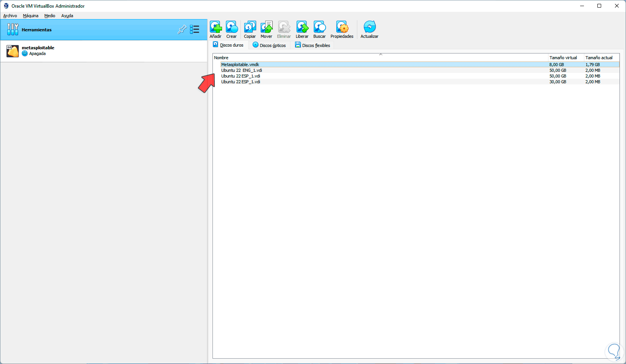The width and height of the screenshot is (626, 364).
Task: Open the Herramientas list menu icon
Action: 195,29
